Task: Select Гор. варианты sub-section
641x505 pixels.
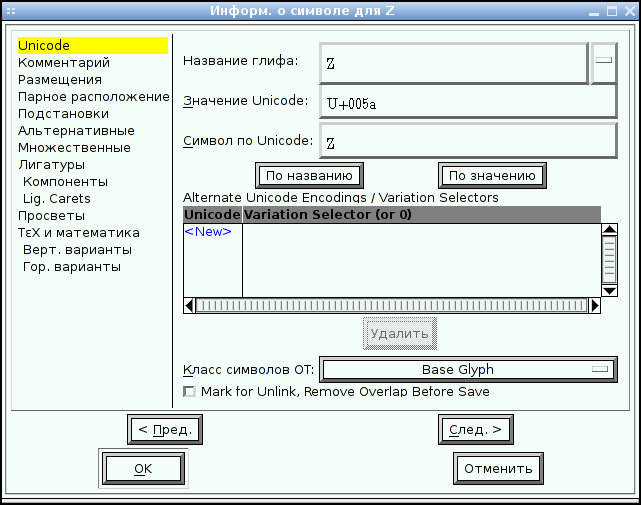Action: (x=72, y=267)
